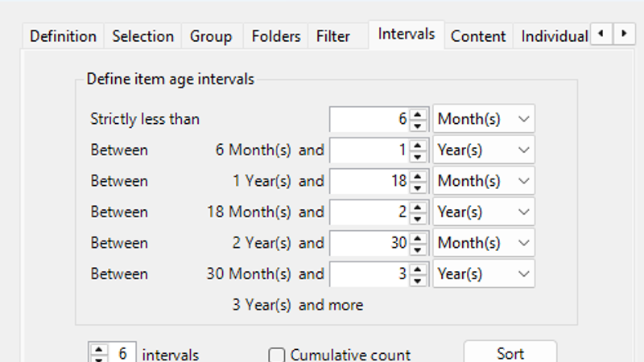Increase the Strictly less than value
The height and width of the screenshot is (362, 644).
pyautogui.click(x=418, y=114)
